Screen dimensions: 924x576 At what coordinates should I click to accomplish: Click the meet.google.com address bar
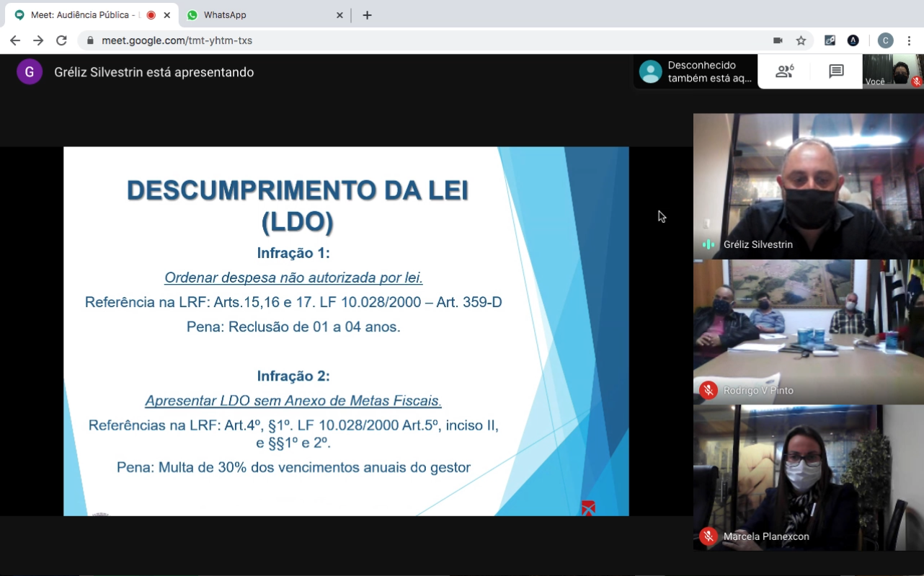pyautogui.click(x=432, y=40)
